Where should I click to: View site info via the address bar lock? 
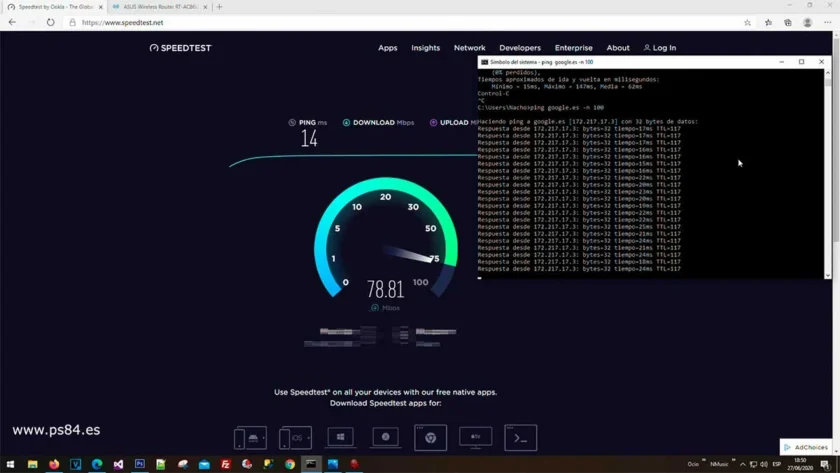72,22
